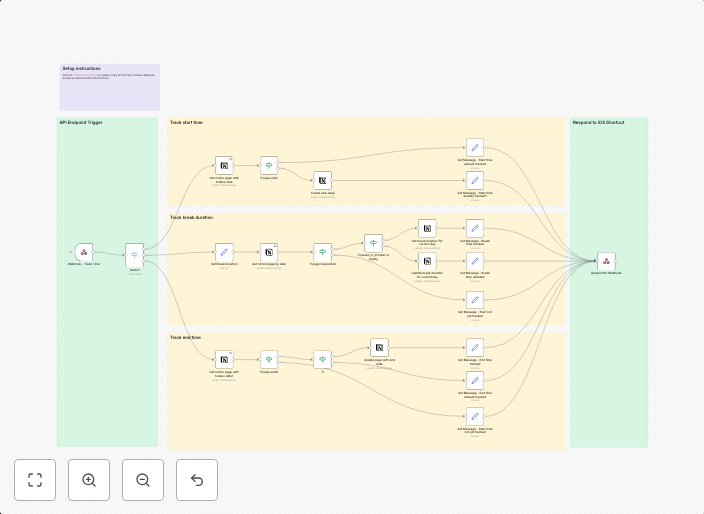Image resolution: width=704 pixels, height=514 pixels.
Task: Click the Track break duration section title
Action: click(x=191, y=217)
